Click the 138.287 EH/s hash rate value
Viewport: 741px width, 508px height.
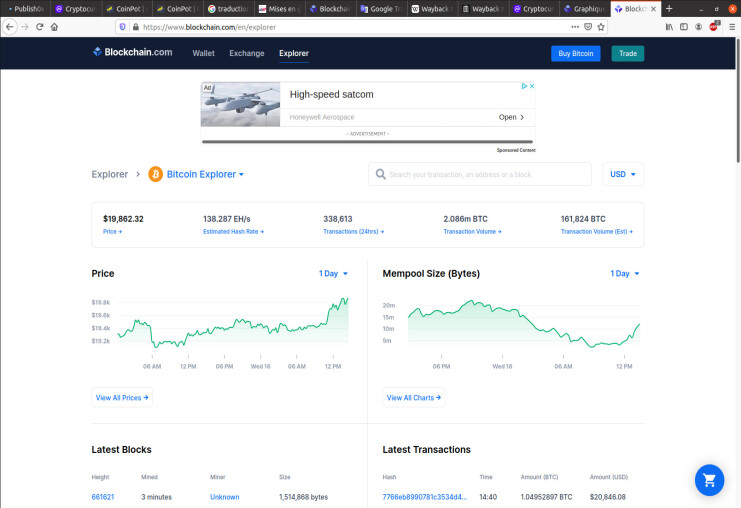point(227,219)
